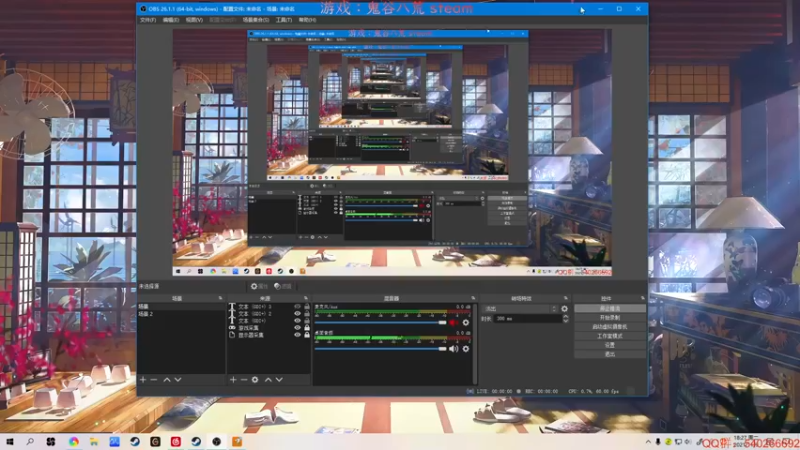
Task: Expand hidden system tray icons chevron
Action: coord(648,442)
